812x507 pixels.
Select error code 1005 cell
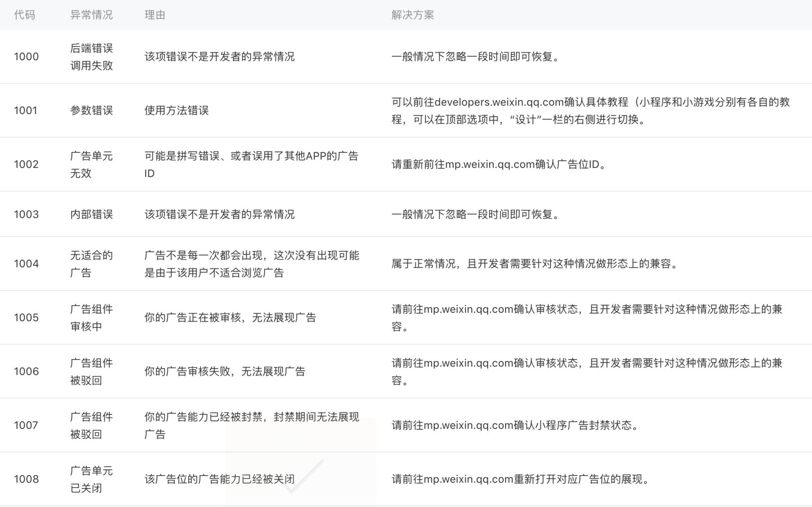tap(26, 318)
